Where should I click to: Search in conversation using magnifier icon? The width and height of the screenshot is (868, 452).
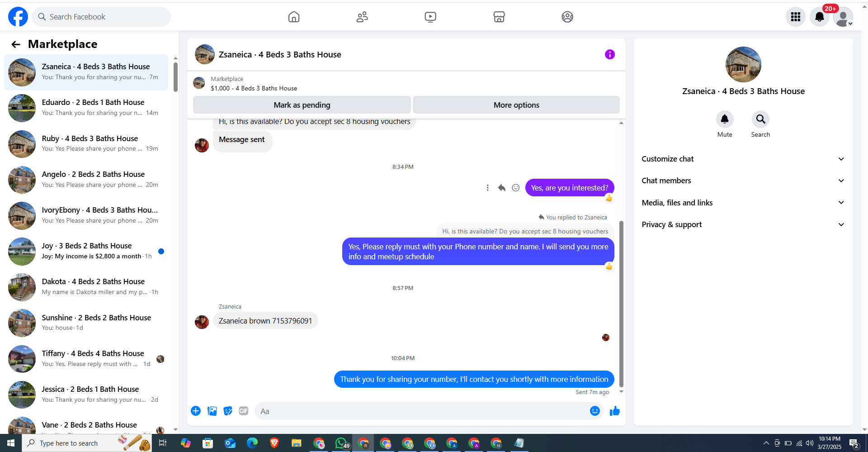(x=760, y=119)
